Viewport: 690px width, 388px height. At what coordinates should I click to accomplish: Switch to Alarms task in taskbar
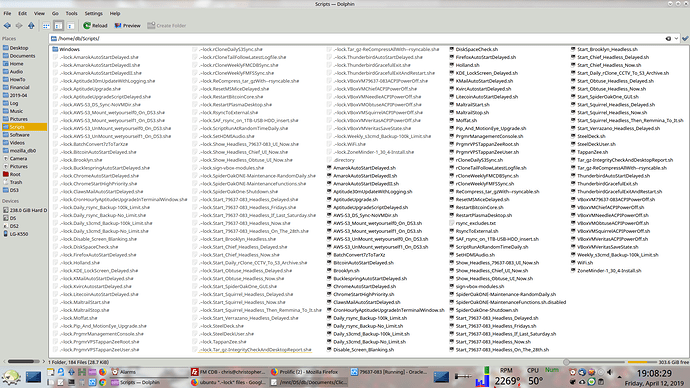click(x=148, y=372)
